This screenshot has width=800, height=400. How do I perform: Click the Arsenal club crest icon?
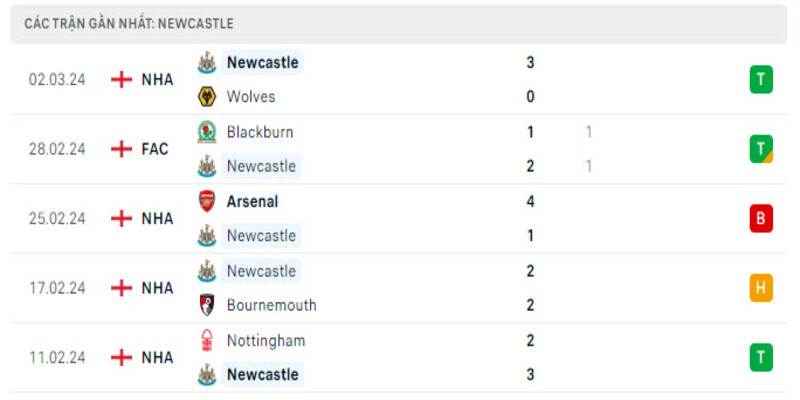(207, 201)
